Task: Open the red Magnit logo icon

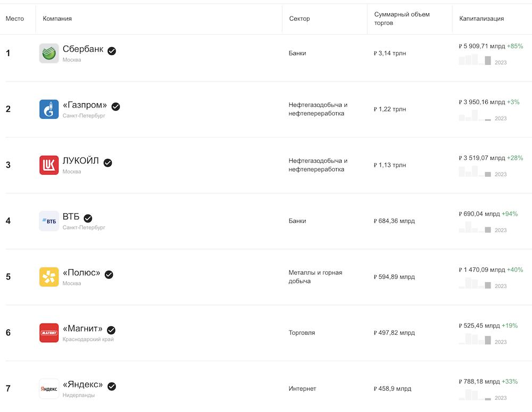Action: click(x=49, y=333)
